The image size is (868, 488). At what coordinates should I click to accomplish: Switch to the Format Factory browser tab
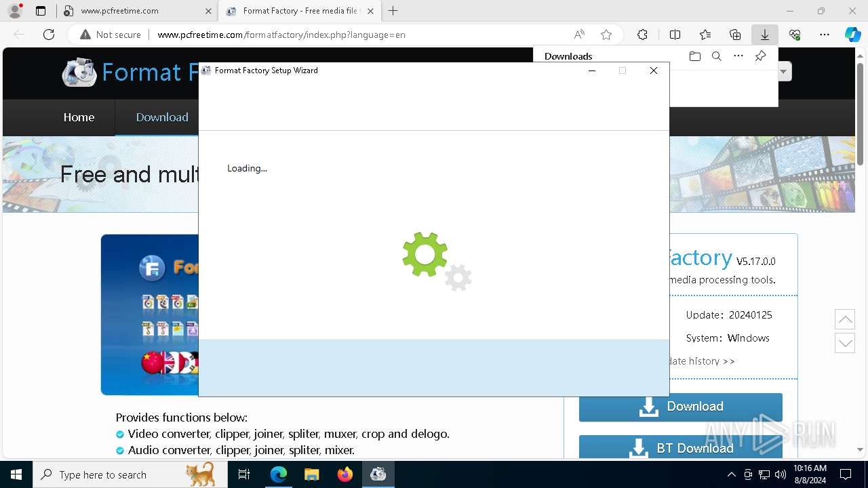300,11
